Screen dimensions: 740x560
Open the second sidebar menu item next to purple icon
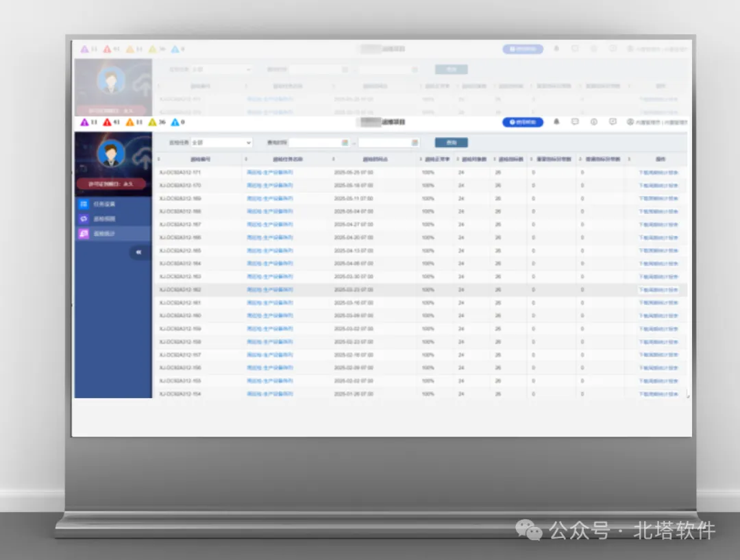click(104, 219)
